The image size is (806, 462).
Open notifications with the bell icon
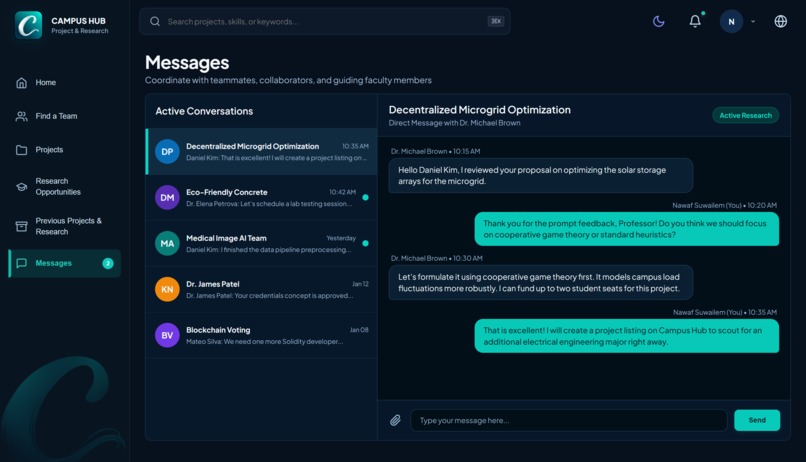pos(695,21)
